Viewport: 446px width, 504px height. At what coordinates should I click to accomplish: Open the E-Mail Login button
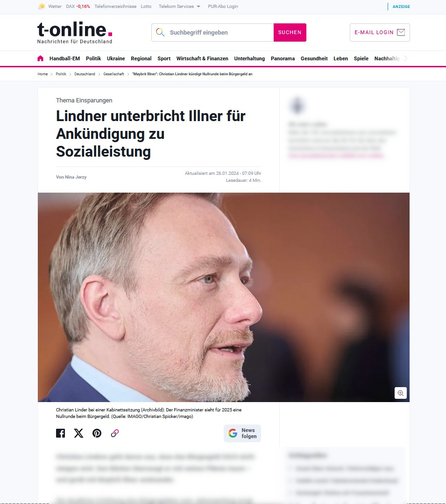coord(380,32)
